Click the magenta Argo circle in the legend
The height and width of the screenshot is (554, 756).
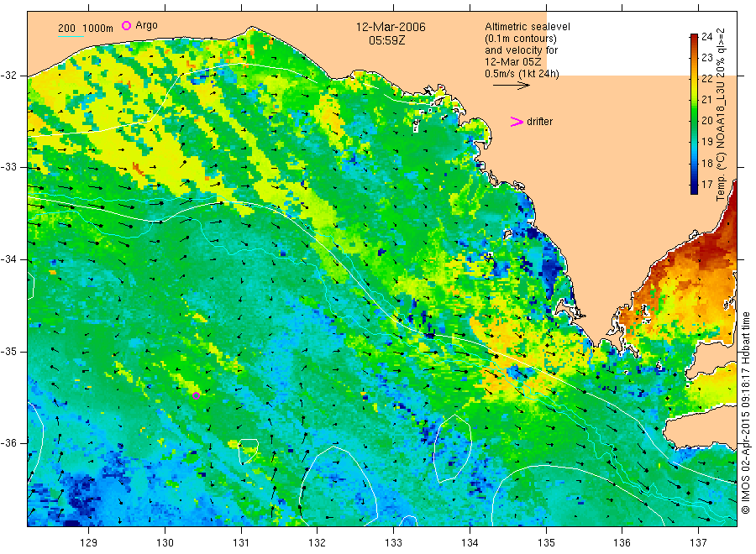[x=126, y=25]
